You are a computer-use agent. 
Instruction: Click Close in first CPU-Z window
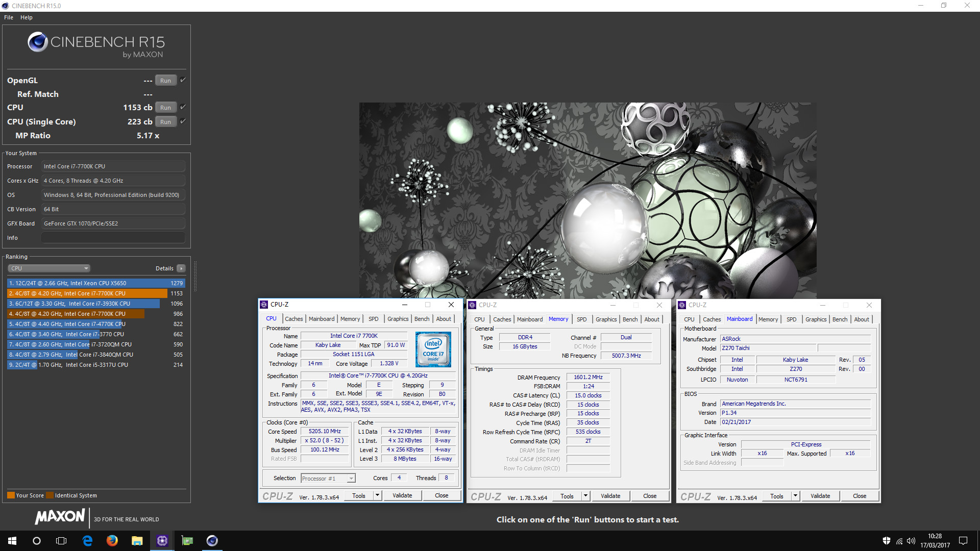pyautogui.click(x=442, y=495)
